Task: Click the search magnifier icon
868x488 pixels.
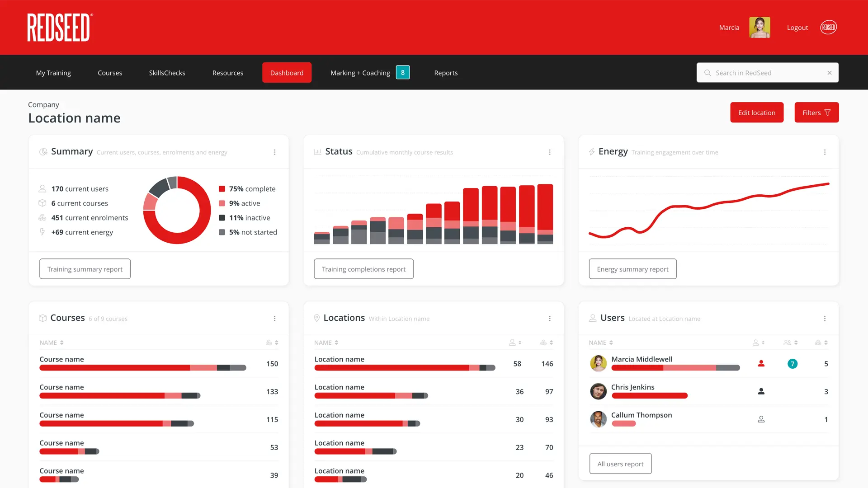Action: pos(707,72)
